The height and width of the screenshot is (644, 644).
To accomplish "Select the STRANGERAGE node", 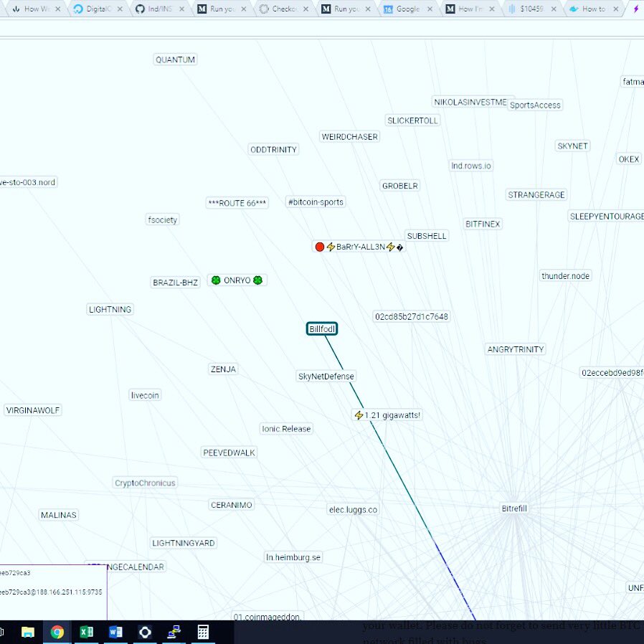I will pyautogui.click(x=536, y=194).
